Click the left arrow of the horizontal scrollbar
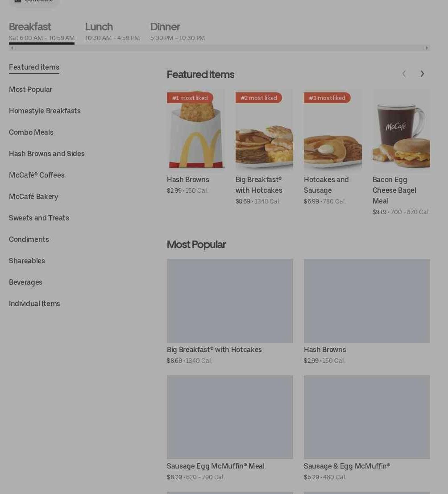448x494 pixels. (x=12, y=48)
